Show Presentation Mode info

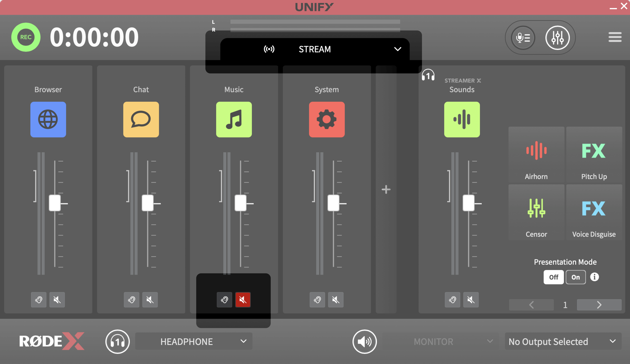594,277
